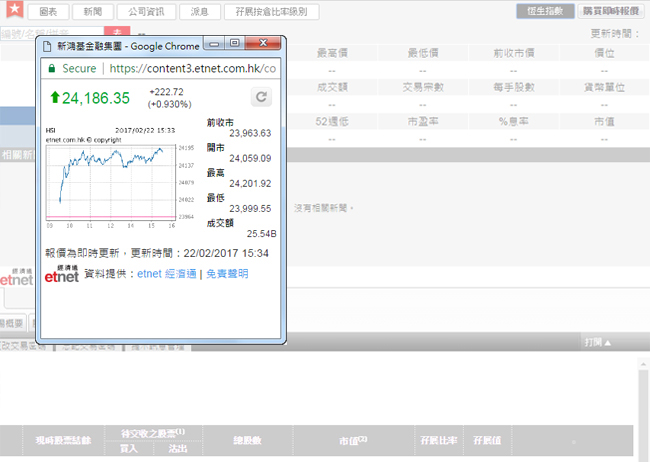
Task: Click the 現時股票結餘 column header
Action: [x=63, y=440]
